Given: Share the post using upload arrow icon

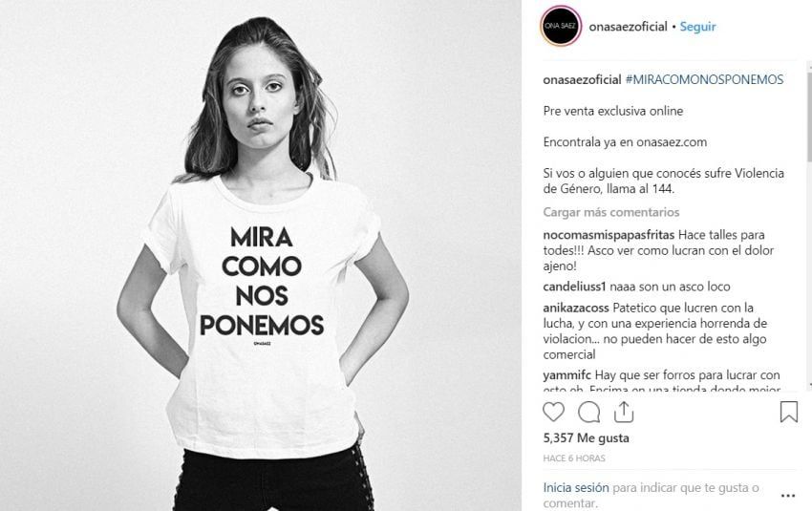Looking at the screenshot, I should pyautogui.click(x=624, y=412).
